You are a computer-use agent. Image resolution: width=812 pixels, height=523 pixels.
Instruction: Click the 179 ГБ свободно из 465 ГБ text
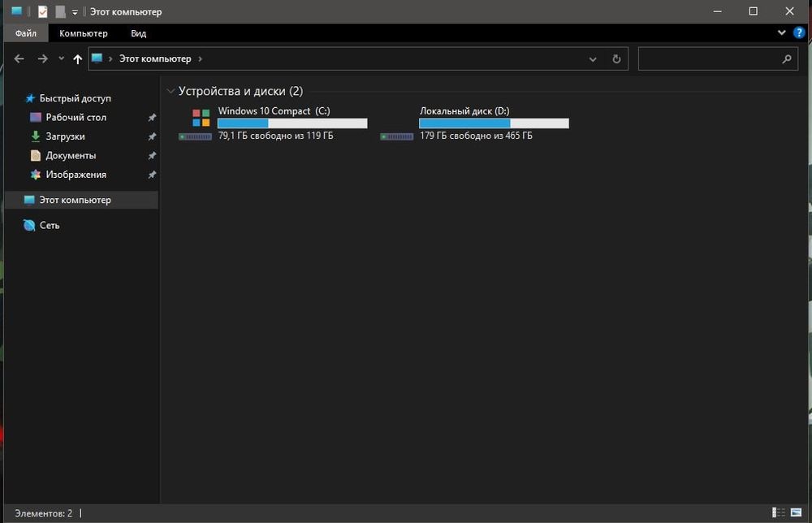[x=476, y=136]
